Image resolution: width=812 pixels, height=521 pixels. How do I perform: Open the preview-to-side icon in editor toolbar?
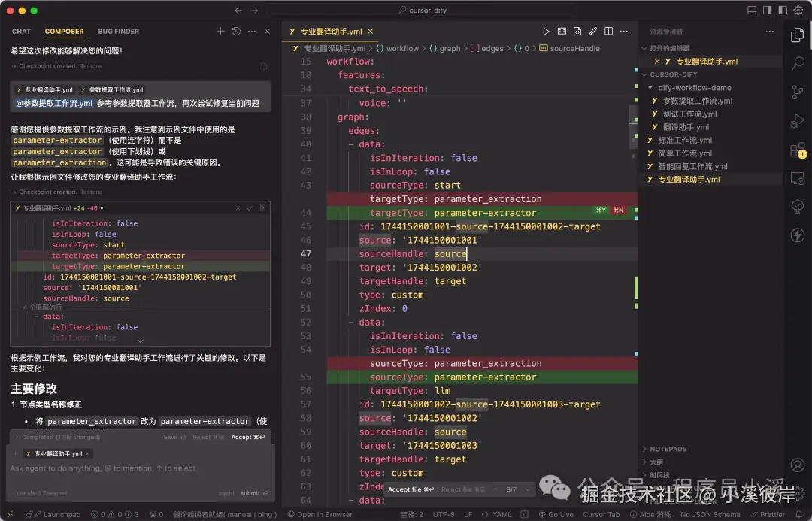point(562,32)
